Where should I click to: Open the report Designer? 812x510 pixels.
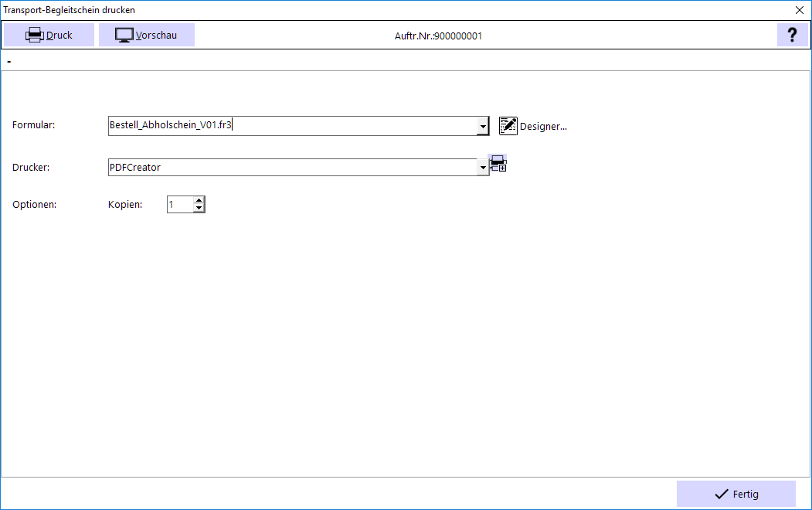point(533,126)
